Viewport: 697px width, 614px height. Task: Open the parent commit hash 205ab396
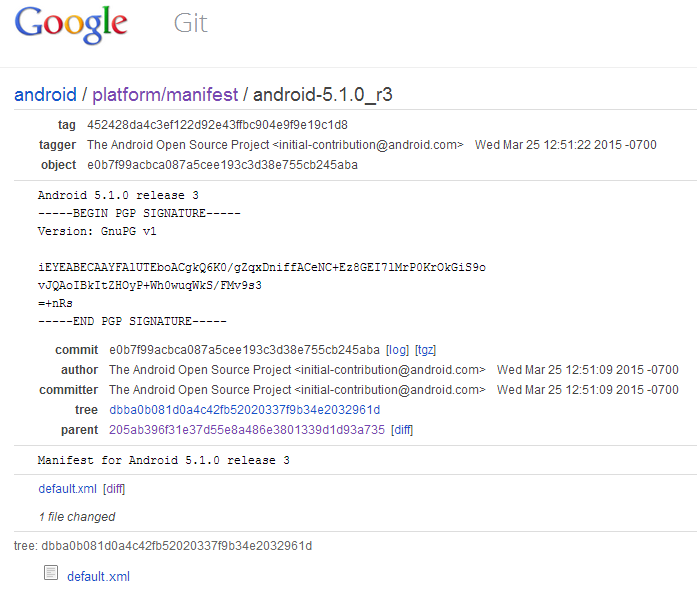point(247,429)
